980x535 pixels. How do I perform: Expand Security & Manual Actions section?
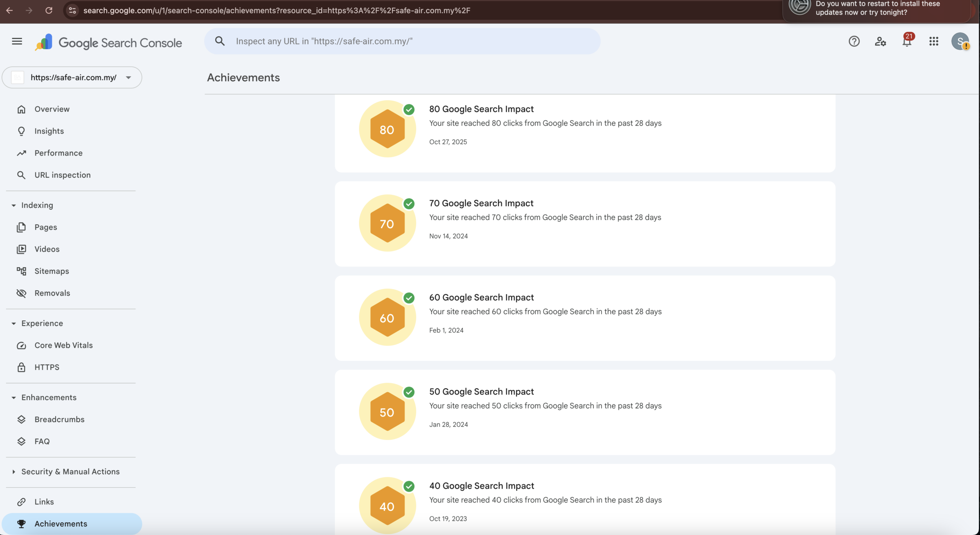click(14, 471)
